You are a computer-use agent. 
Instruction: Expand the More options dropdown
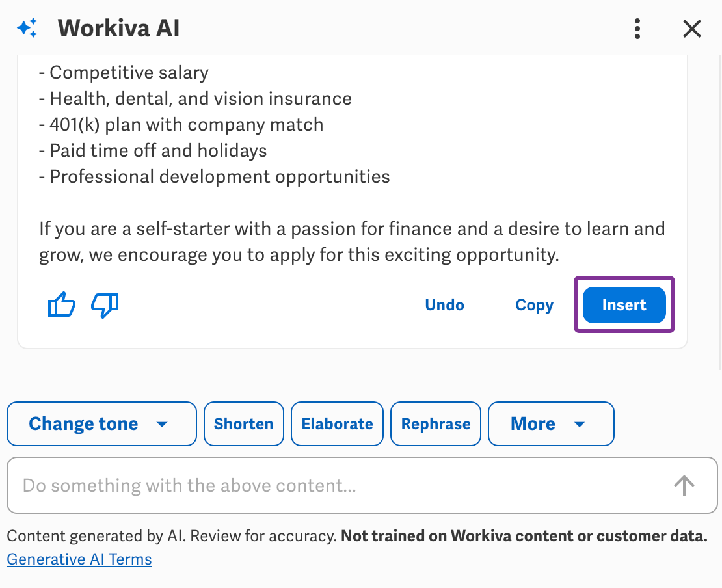tap(551, 423)
